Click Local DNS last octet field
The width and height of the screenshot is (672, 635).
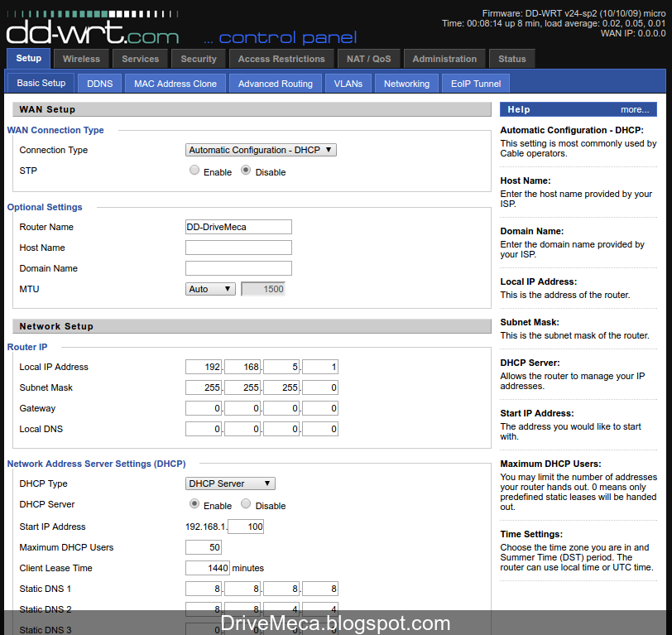[320, 429]
